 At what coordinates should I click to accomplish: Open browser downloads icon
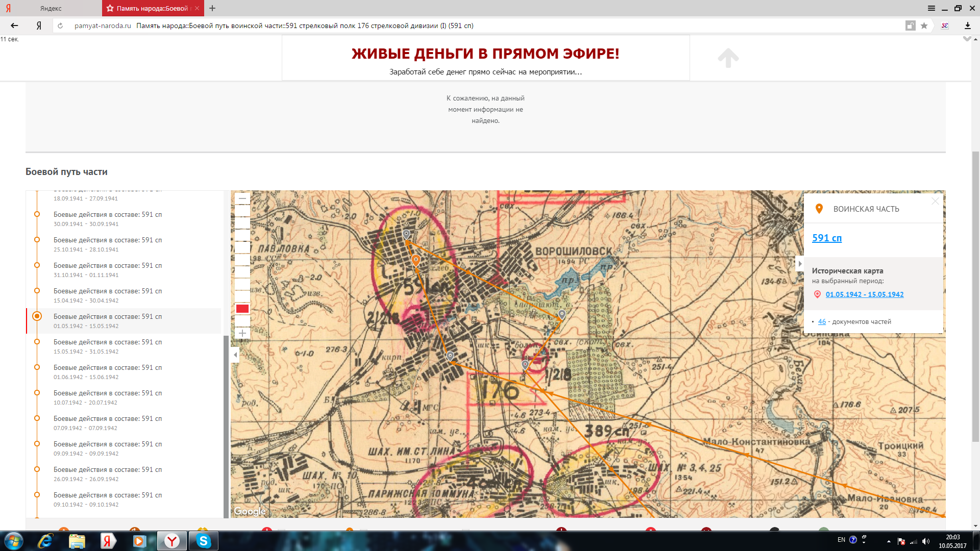click(x=967, y=26)
